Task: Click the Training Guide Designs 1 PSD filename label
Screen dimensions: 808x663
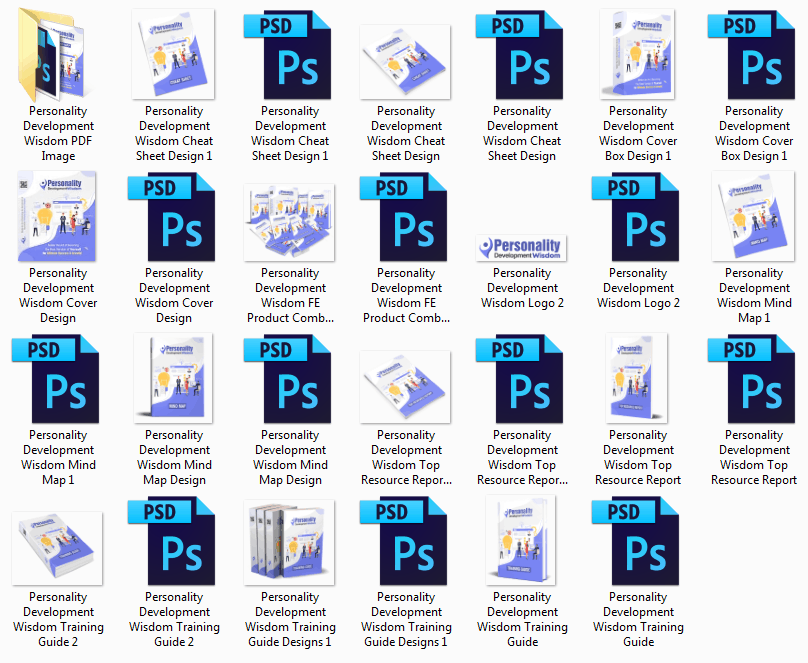Action: pyautogui.click(x=406, y=620)
